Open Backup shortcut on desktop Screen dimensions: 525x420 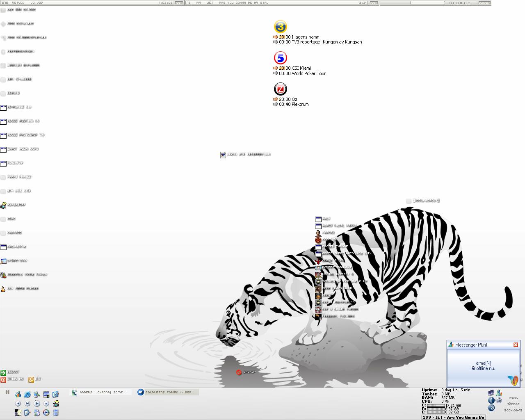(246, 372)
